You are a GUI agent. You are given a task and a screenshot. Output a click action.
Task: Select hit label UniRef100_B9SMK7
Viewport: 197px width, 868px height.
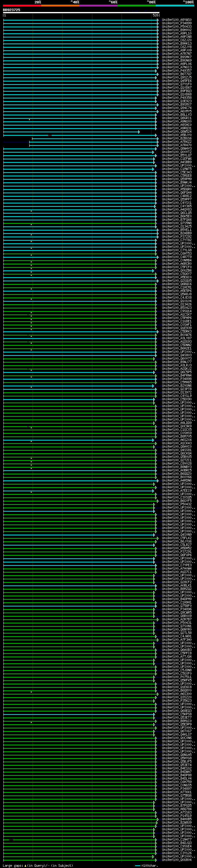[x=177, y=57]
